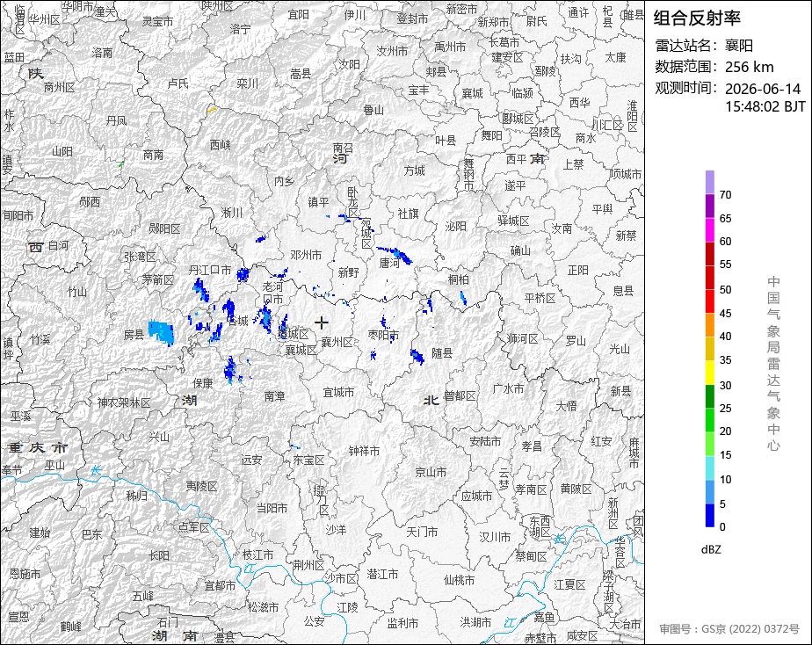Click the 桐柏 county label

pos(459,279)
